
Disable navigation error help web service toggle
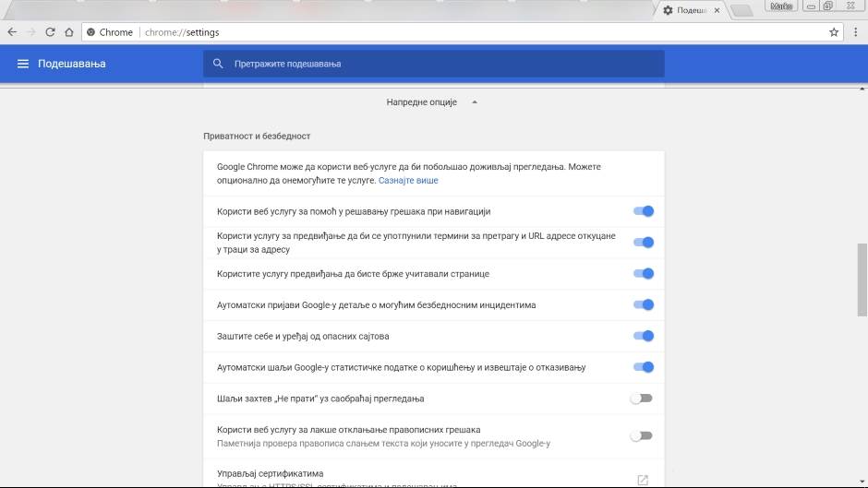pyautogui.click(x=644, y=211)
